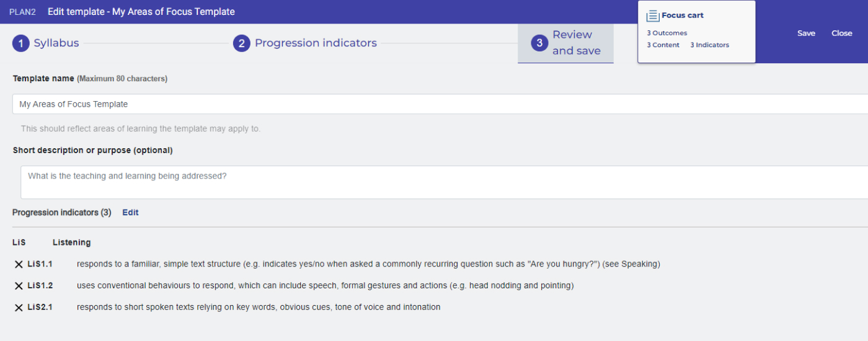This screenshot has width=868, height=341.
Task: Click the LiS heading code
Action: pyautogui.click(x=19, y=242)
